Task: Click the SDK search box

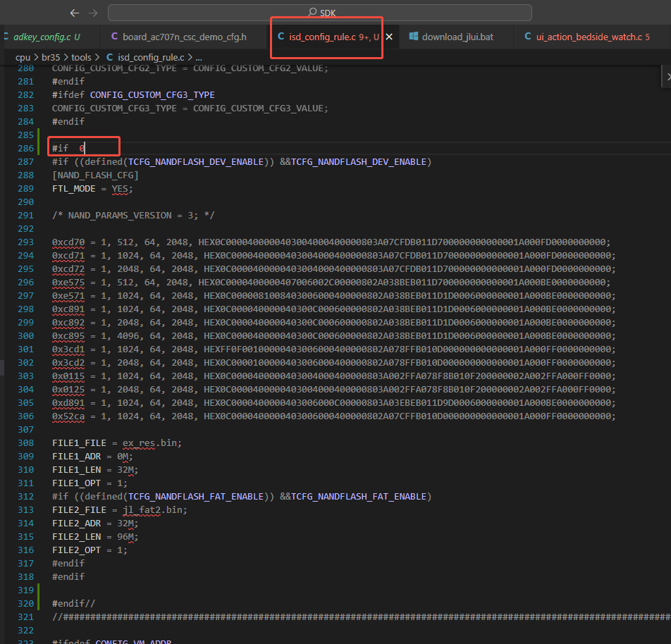Action: 320,13
